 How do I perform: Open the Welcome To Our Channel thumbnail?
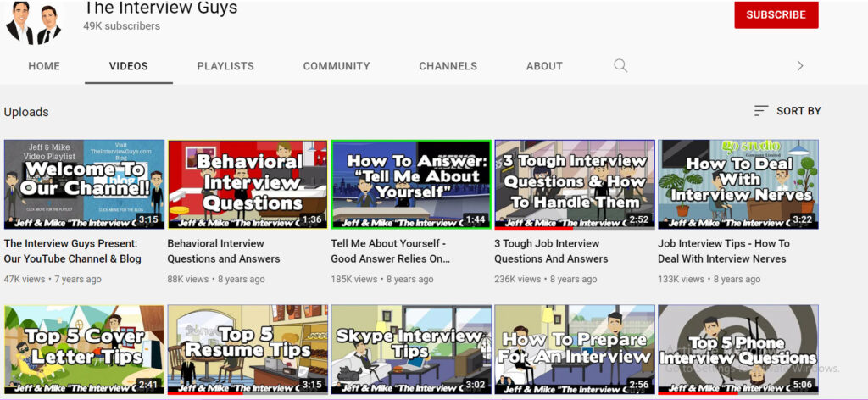[x=84, y=184]
